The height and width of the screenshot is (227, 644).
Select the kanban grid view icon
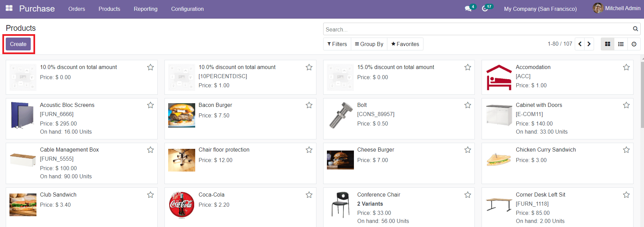[607, 44]
